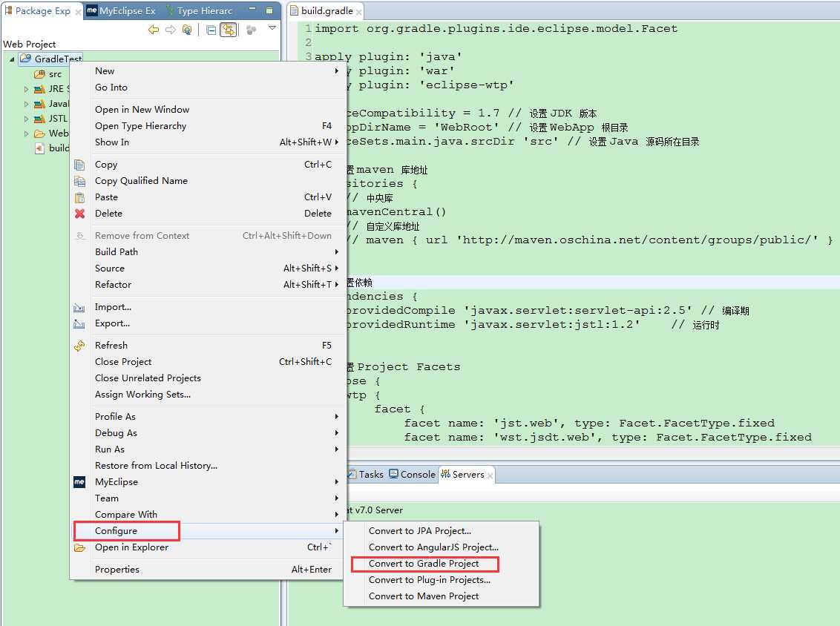Image resolution: width=840 pixels, height=626 pixels.
Task: Click the Servers tab icon
Action: click(445, 474)
